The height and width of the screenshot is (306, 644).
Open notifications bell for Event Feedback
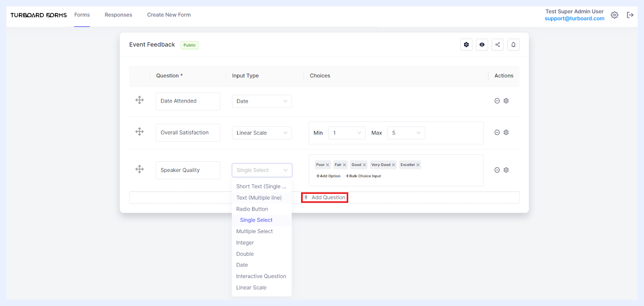[513, 45]
